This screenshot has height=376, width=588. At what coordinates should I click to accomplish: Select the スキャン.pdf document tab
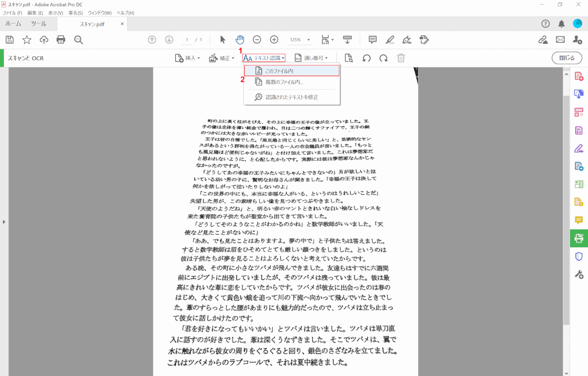pos(92,24)
